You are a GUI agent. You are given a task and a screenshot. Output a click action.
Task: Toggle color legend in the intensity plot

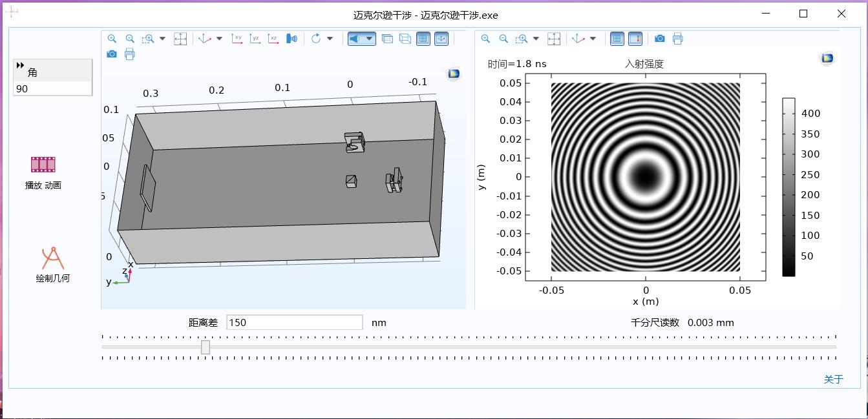point(635,39)
